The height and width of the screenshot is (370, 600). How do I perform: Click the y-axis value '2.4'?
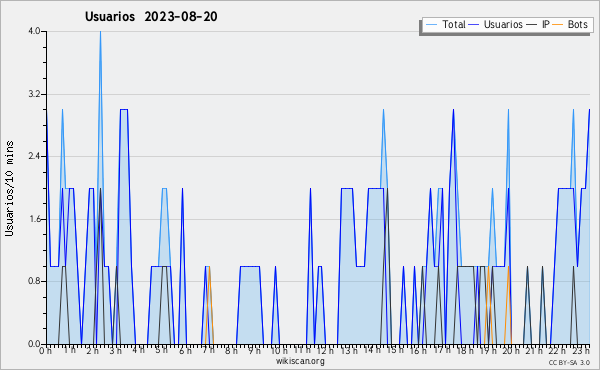click(x=34, y=156)
